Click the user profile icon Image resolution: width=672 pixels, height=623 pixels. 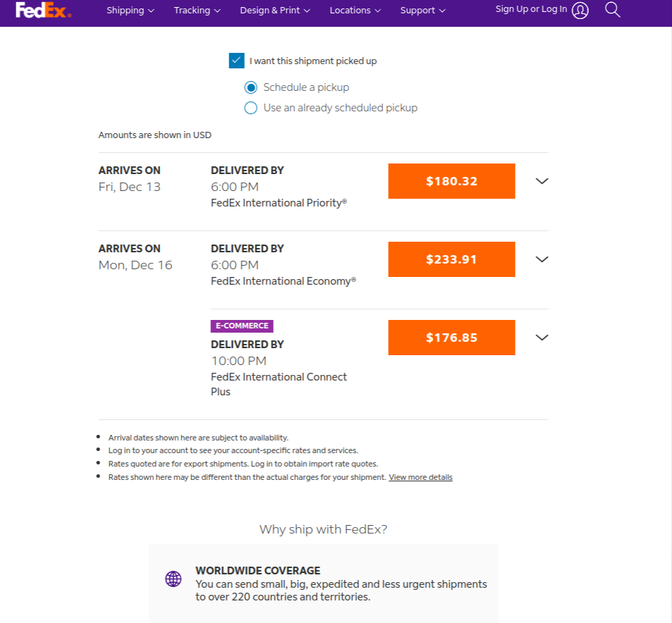[580, 11]
